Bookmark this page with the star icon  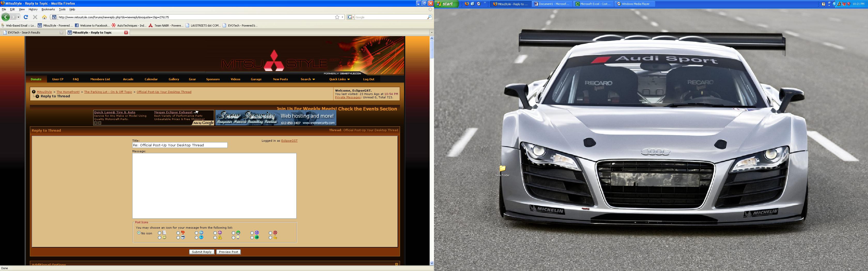coord(337,17)
